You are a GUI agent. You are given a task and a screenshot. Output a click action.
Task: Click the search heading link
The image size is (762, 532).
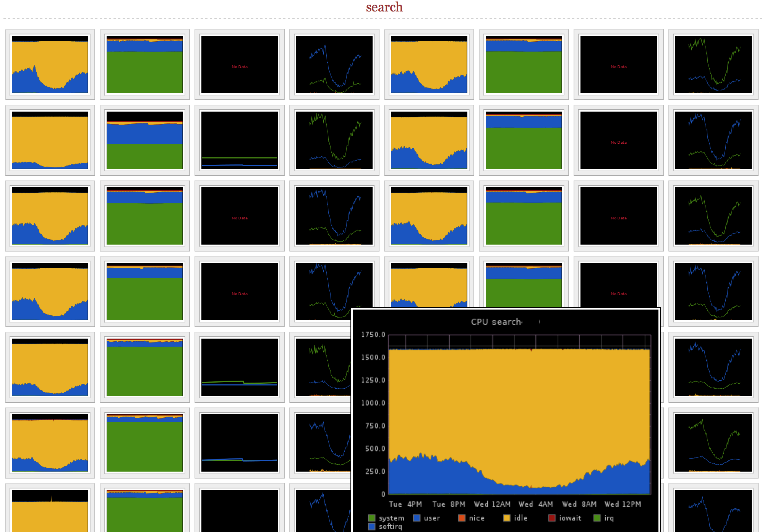(384, 7)
